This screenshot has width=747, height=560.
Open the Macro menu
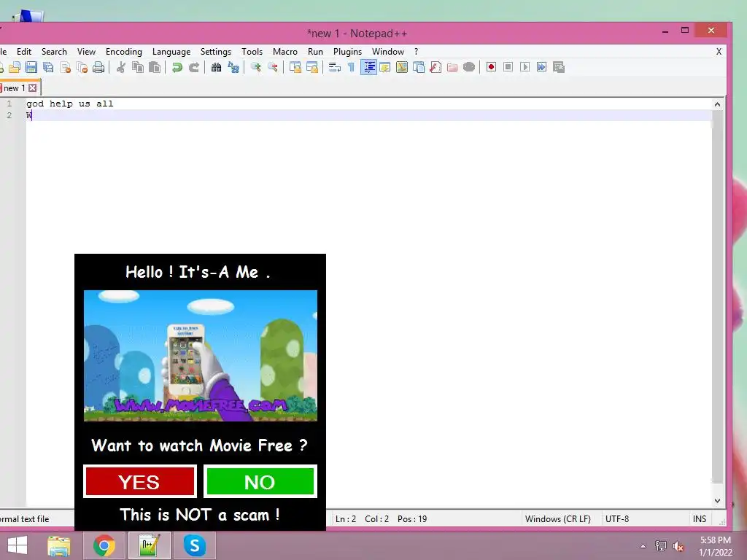pos(285,52)
